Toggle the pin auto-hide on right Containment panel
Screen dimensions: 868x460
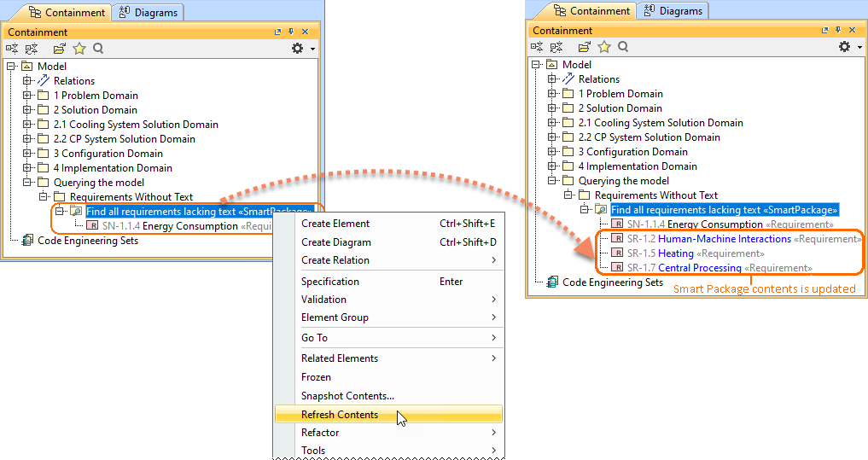click(x=816, y=31)
